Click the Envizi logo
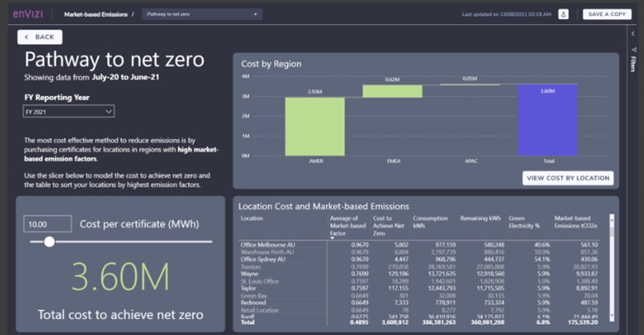644x335 pixels. point(27,14)
